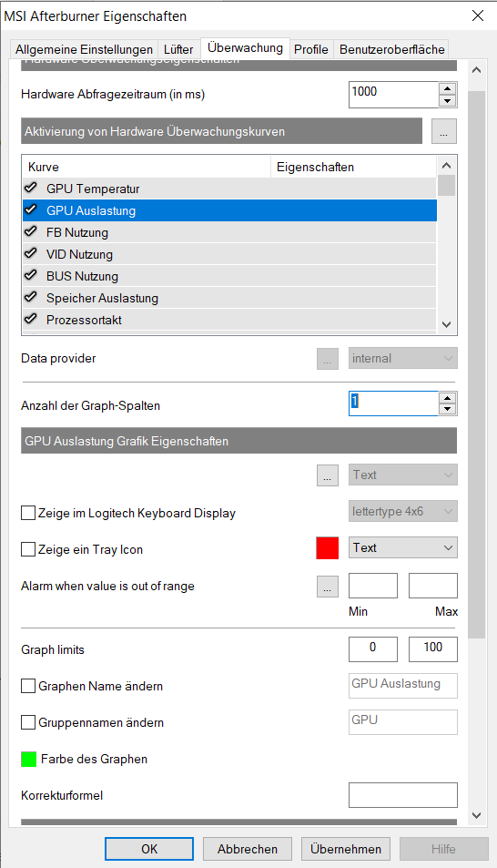Select the FB Nutzung row
The image size is (497, 868).
[229, 232]
